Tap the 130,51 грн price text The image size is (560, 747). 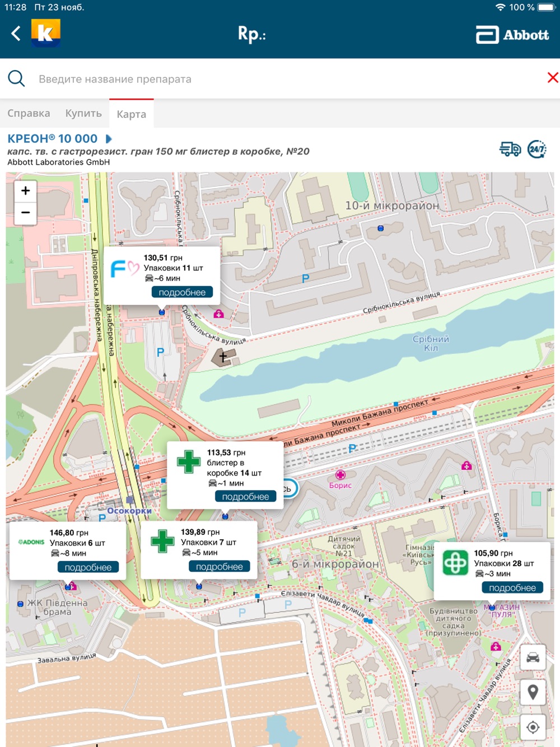163,258
